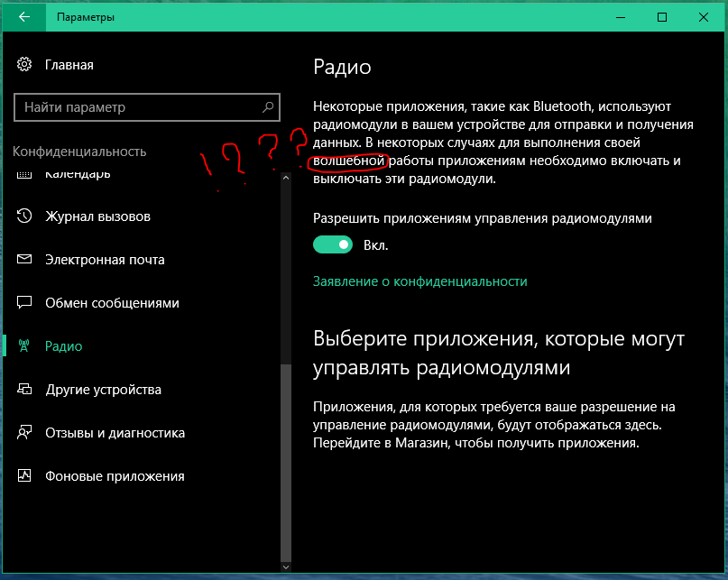Close the Параметры window

(x=704, y=17)
